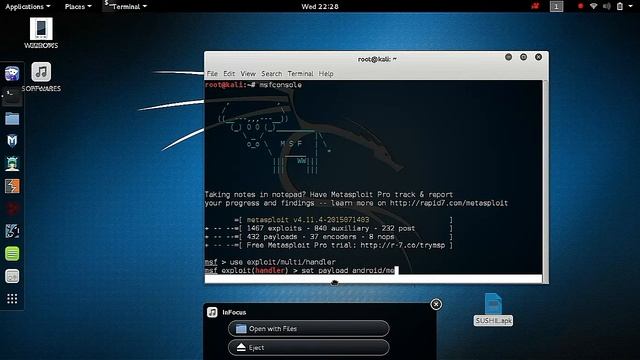Click the terminal vertical scrollbar
Viewport: 640px width, 360px height.
tap(545, 178)
